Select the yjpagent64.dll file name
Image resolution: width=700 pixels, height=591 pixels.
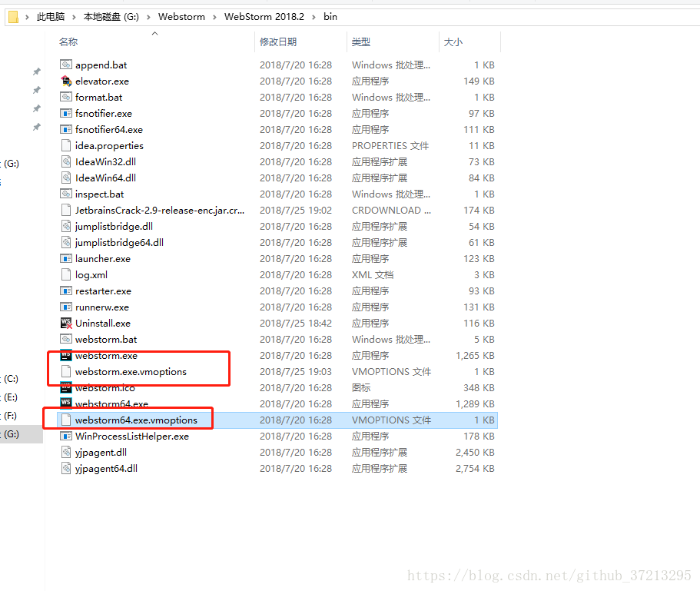click(x=106, y=469)
